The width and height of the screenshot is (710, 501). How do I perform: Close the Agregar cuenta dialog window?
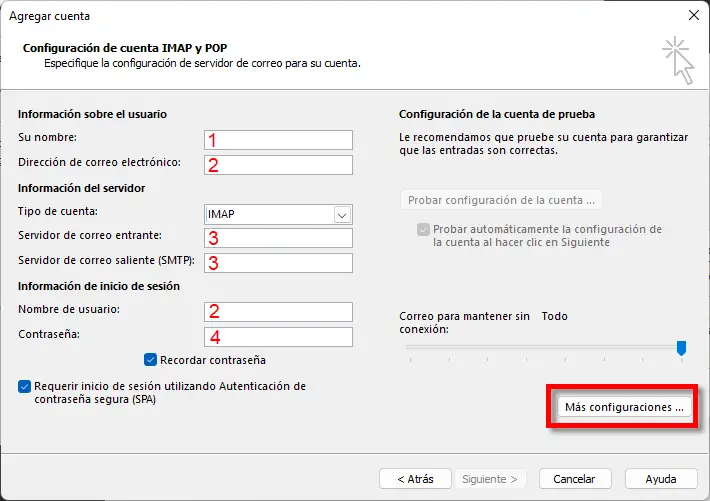(x=693, y=15)
